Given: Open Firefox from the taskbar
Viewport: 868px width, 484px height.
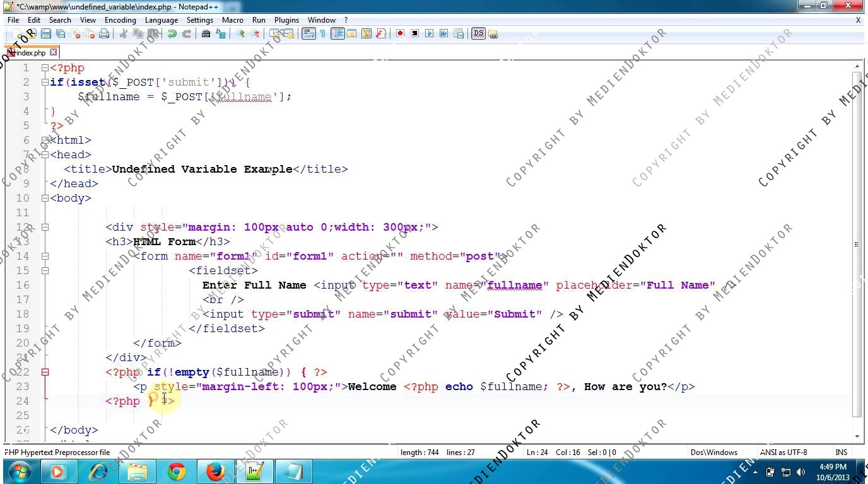Looking at the screenshot, I should pos(215,471).
